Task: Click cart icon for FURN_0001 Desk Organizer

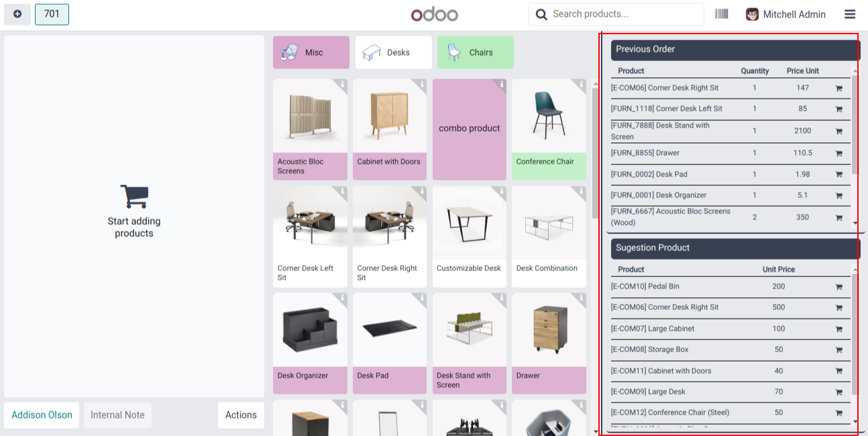Action: 838,196
